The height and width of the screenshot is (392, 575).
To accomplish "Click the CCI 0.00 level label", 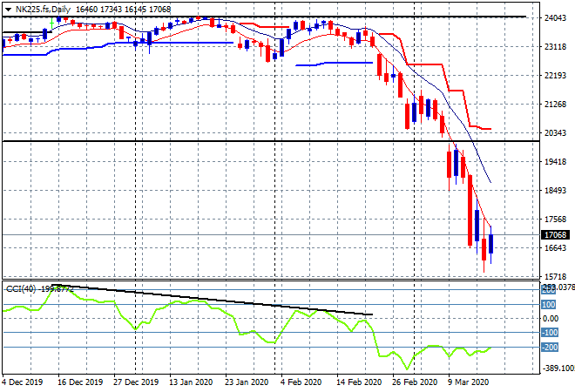I will coord(550,319).
